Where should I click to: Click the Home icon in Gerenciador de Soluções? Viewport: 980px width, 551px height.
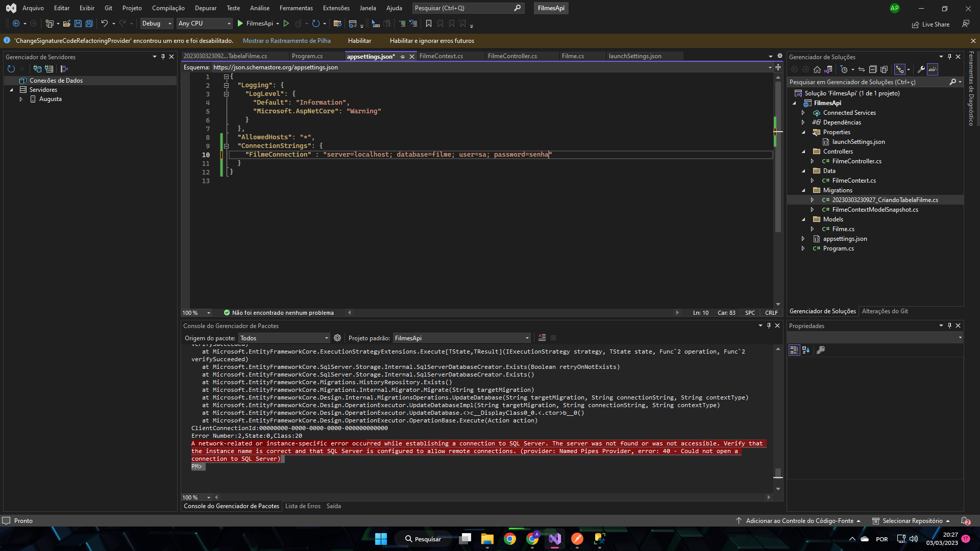pos(817,69)
